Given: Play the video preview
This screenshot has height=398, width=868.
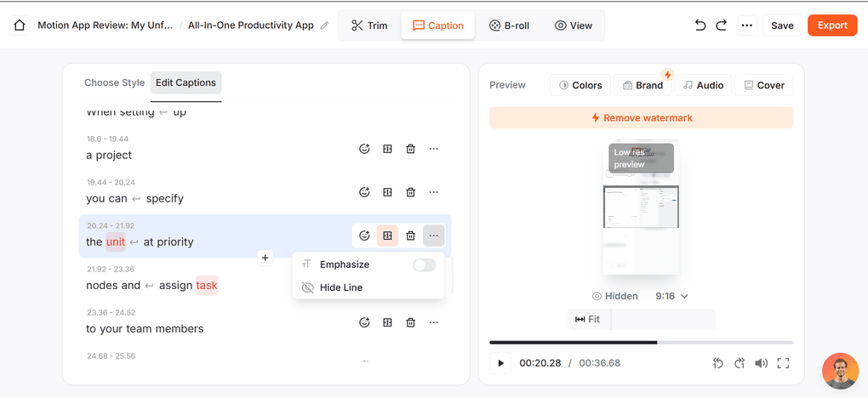Looking at the screenshot, I should point(500,363).
